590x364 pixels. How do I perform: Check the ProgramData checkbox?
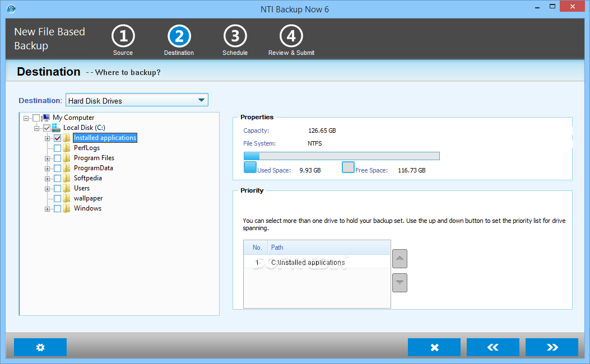[58, 168]
